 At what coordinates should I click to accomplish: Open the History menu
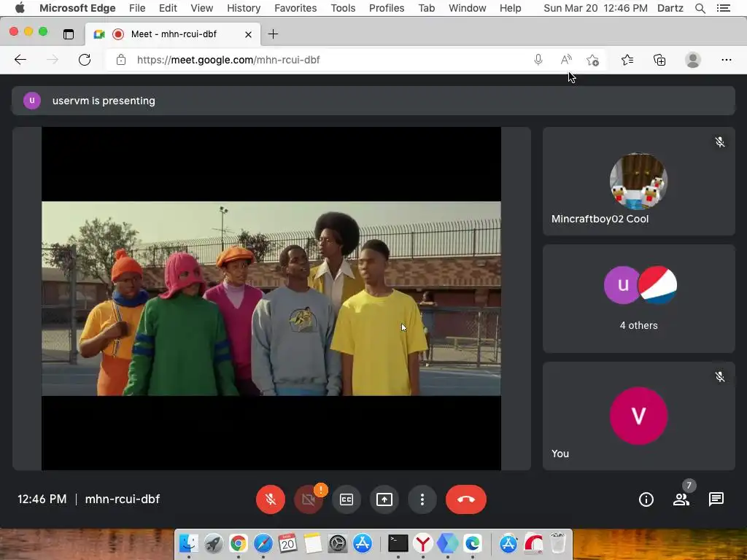pos(244,8)
